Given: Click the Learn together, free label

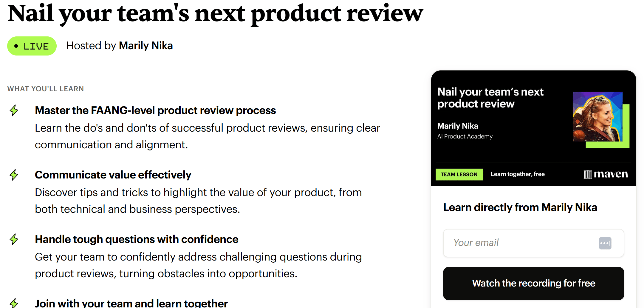Looking at the screenshot, I should pyautogui.click(x=518, y=174).
